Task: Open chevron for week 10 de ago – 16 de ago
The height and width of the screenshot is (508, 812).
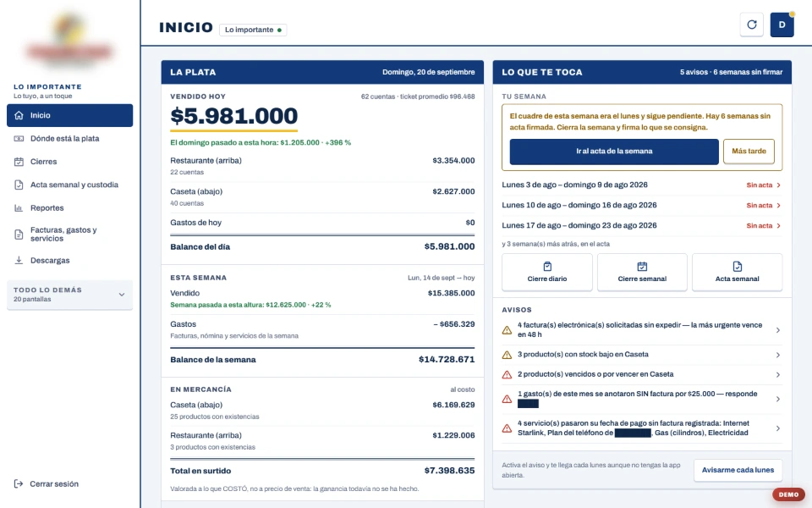Action: click(x=778, y=205)
